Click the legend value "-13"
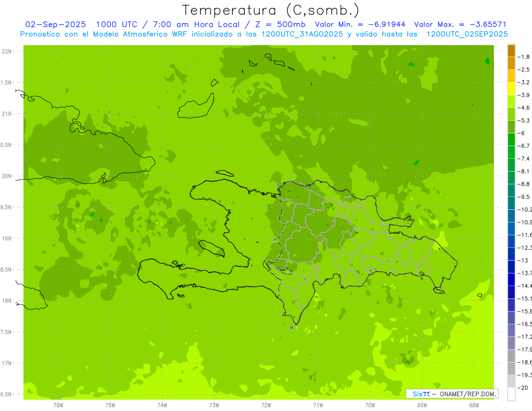532x411 pixels. tap(523, 260)
